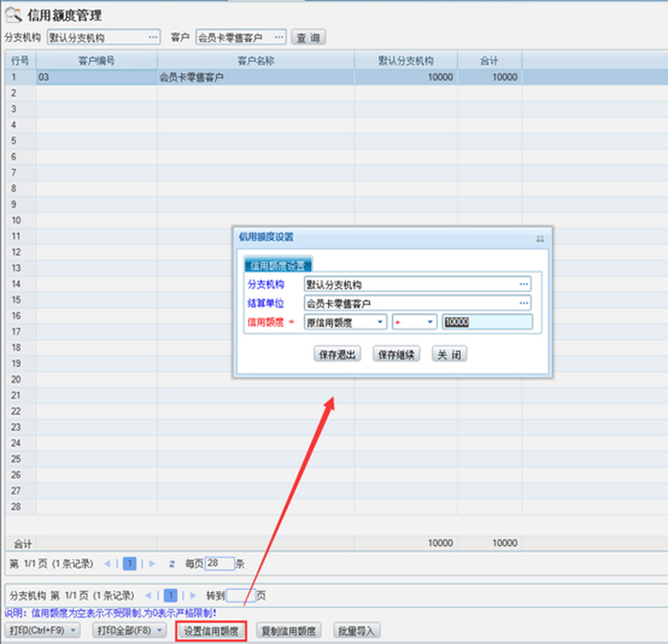Viewport: 668px width, 644px height.
Task: Open 分支机构 lookup ellipsis in dialog
Action: [x=523, y=284]
